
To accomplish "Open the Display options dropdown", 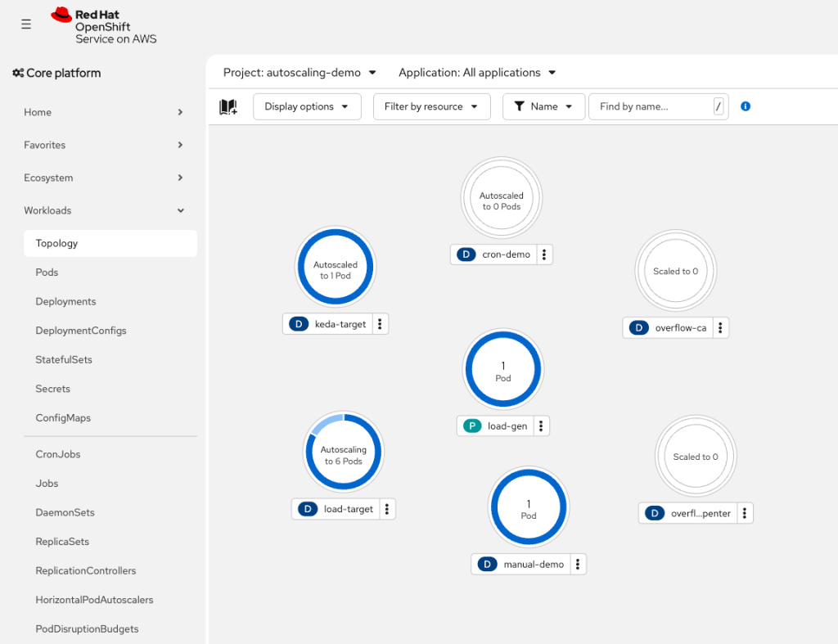I will tap(307, 106).
